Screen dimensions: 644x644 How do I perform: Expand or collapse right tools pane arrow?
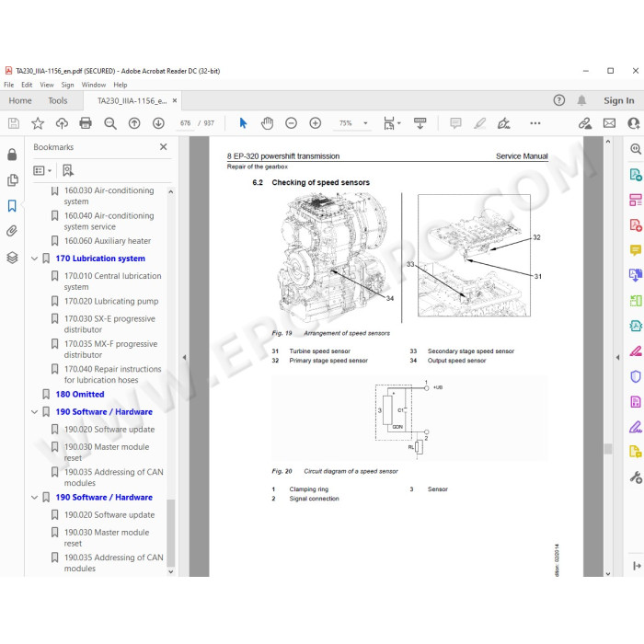[617, 357]
